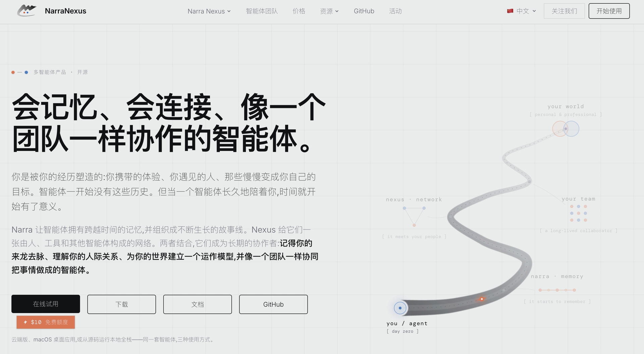Click the blue you / agent start node
The image size is (644, 354).
pos(400,308)
